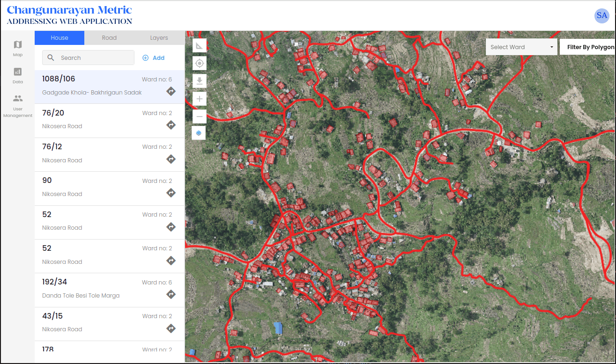The image size is (616, 364).
Task: Click directions arrow for house 1088/106
Action: (171, 91)
